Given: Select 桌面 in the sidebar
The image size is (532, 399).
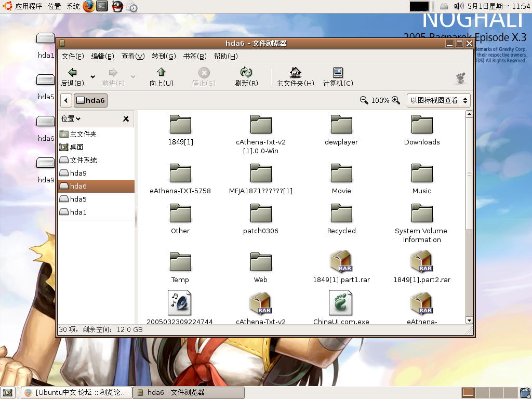Looking at the screenshot, I should (x=96, y=147).
